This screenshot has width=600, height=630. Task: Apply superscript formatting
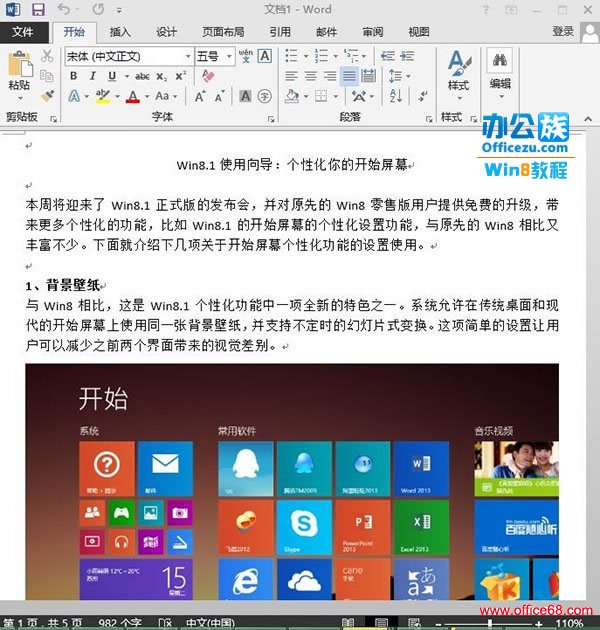(x=180, y=76)
